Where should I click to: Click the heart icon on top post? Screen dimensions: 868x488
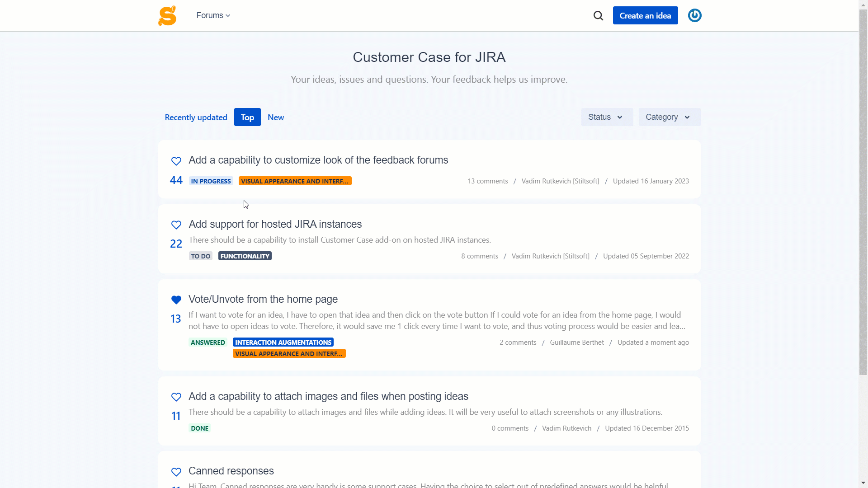[x=176, y=161]
